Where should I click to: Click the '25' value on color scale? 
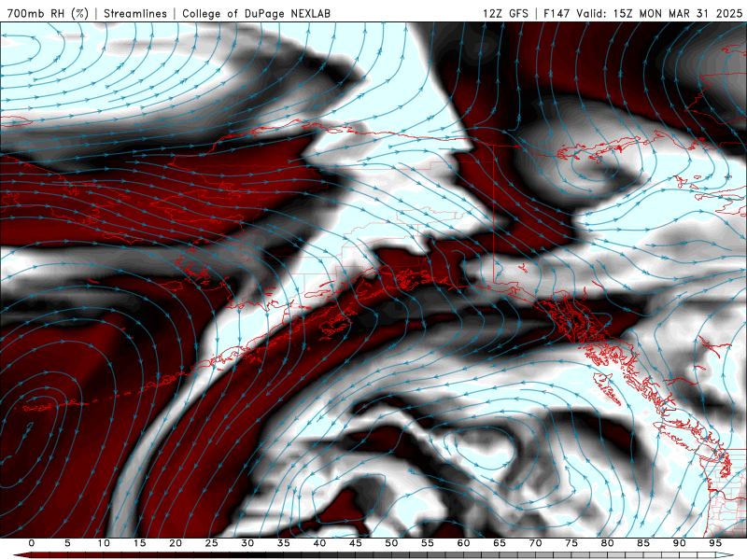pyautogui.click(x=212, y=543)
